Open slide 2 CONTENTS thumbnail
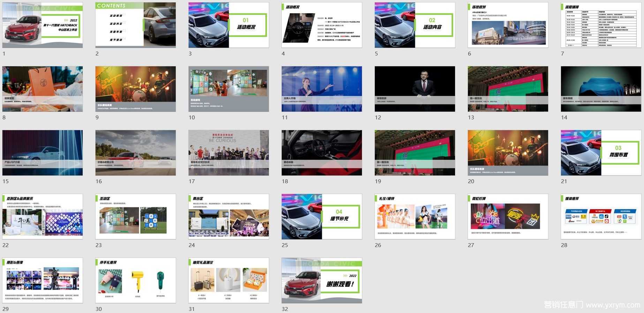The height and width of the screenshot is (313, 644). click(x=136, y=25)
